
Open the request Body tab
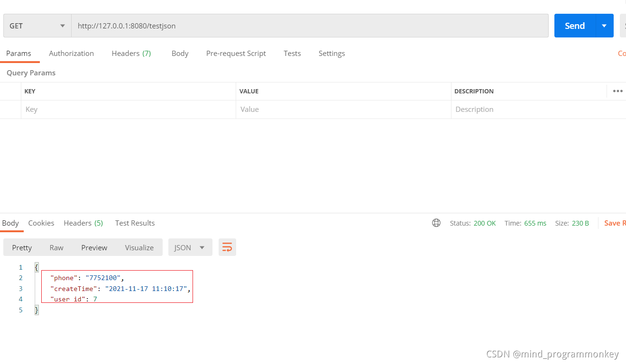[x=180, y=54]
